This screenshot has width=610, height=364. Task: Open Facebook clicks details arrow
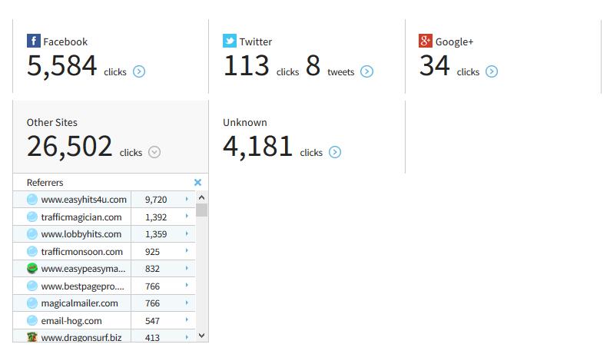point(139,71)
